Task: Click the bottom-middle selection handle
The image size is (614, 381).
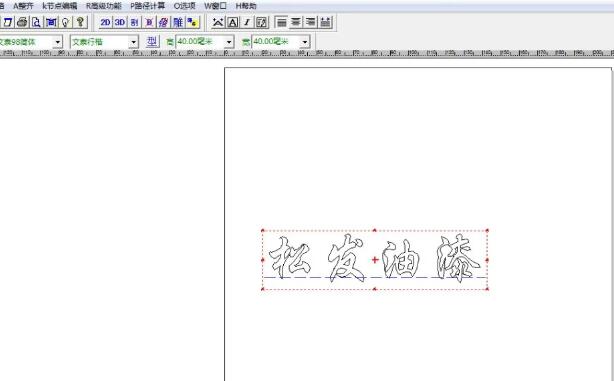Action: (375, 289)
